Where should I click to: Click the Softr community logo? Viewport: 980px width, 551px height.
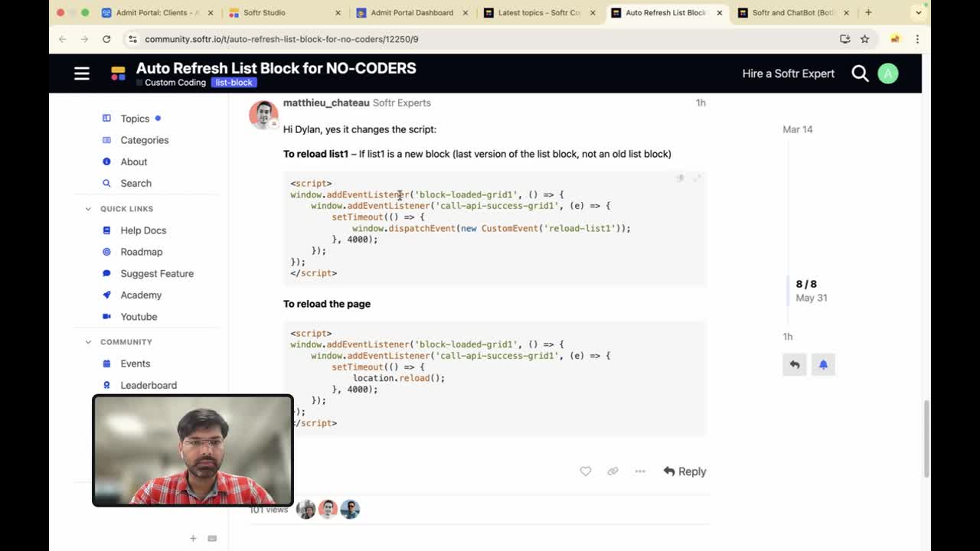[118, 73]
